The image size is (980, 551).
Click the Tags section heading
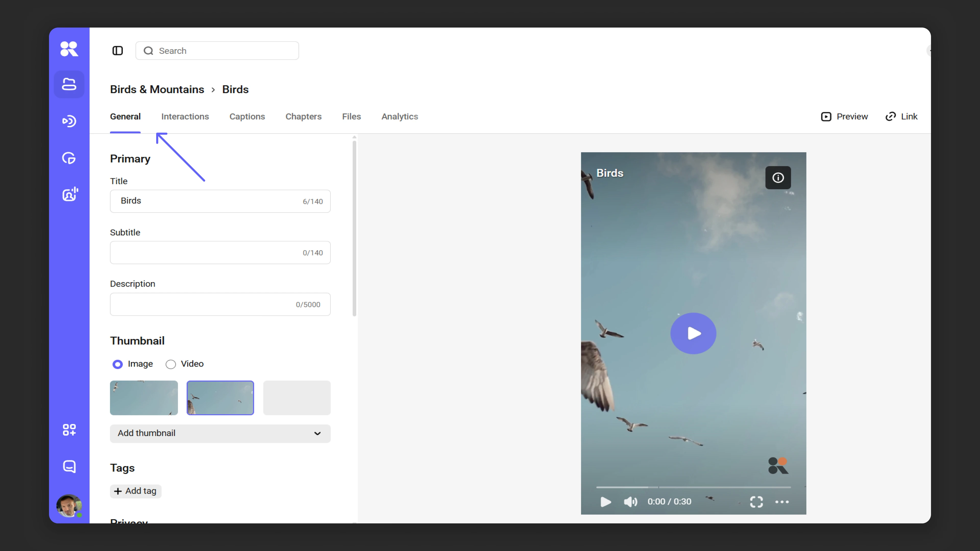point(122,468)
